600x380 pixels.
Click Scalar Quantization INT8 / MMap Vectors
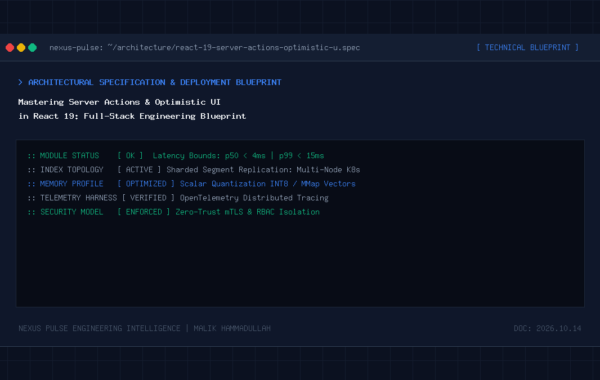click(x=267, y=184)
